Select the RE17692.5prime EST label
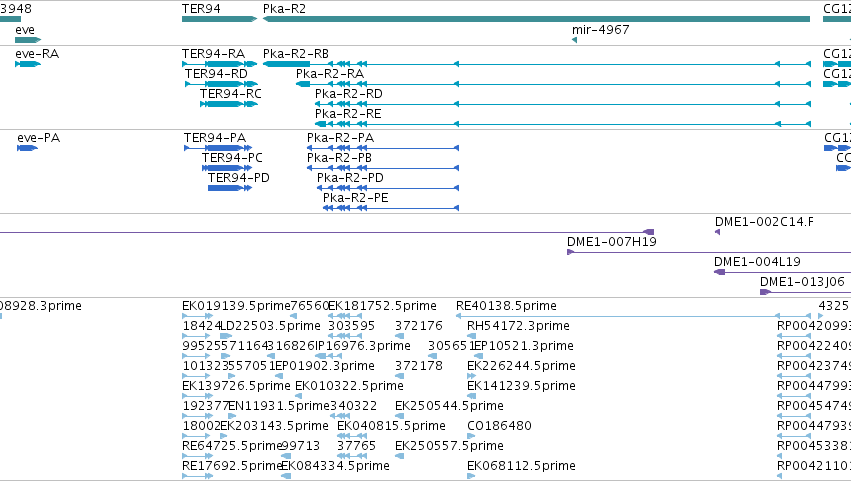Viewport: 851px width, 481px height. pyautogui.click(x=232, y=467)
